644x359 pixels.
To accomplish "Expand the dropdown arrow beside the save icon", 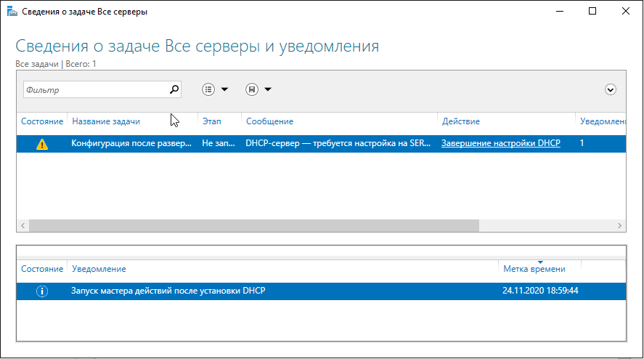I will click(268, 89).
